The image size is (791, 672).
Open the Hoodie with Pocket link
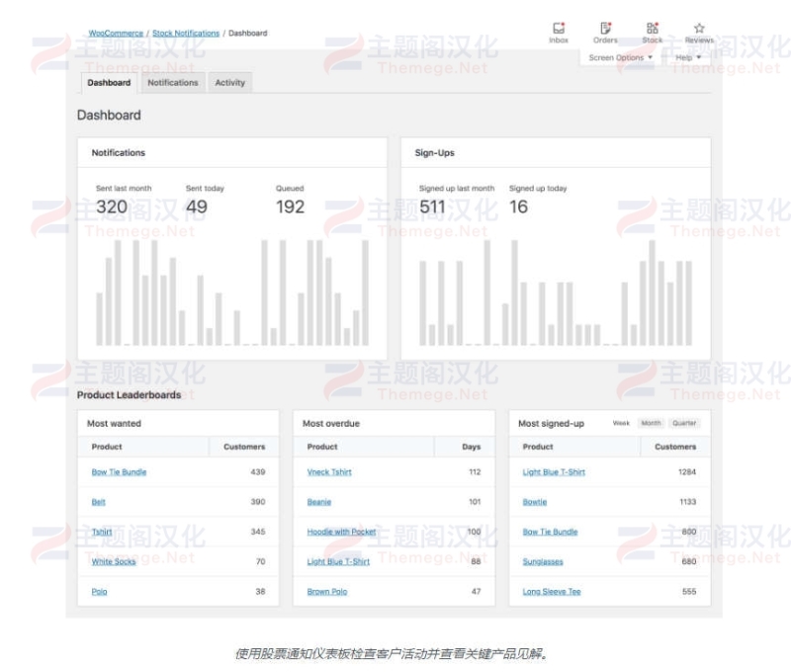[x=341, y=532]
